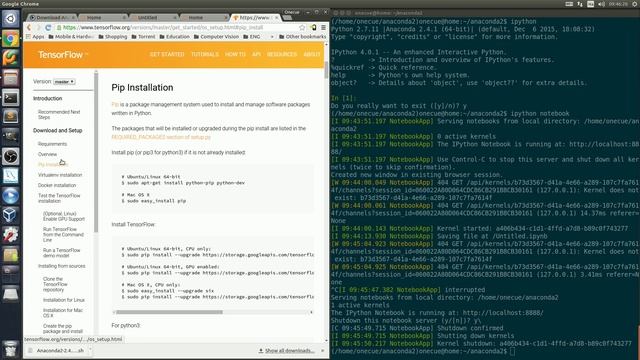This screenshot has height=360, width=640.
Task: Show hidden bookmarks via overflow chevron
Action: click(272, 37)
